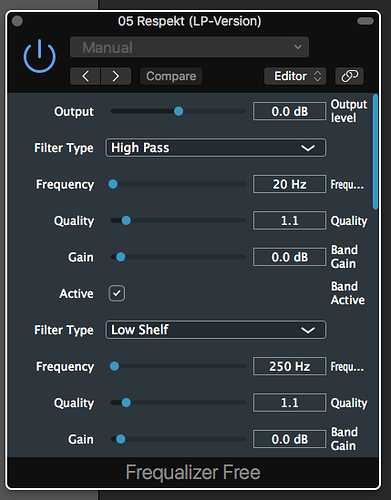Viewport: 391px width, 500px height.
Task: Click the first band Quality slider
Action: tap(178, 220)
